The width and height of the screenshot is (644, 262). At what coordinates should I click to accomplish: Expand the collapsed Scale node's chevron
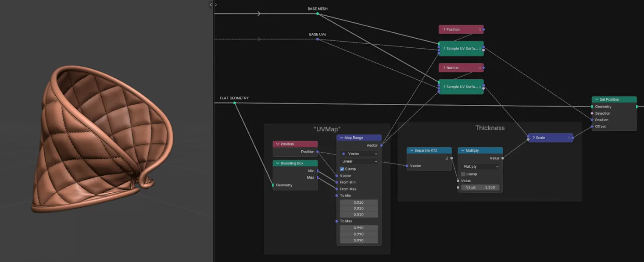tap(533, 138)
